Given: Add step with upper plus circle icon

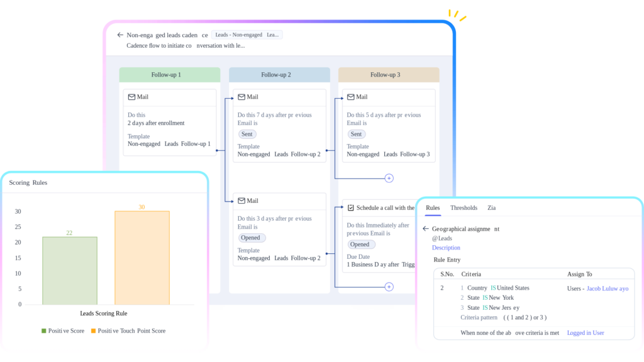Looking at the screenshot, I should tap(389, 178).
